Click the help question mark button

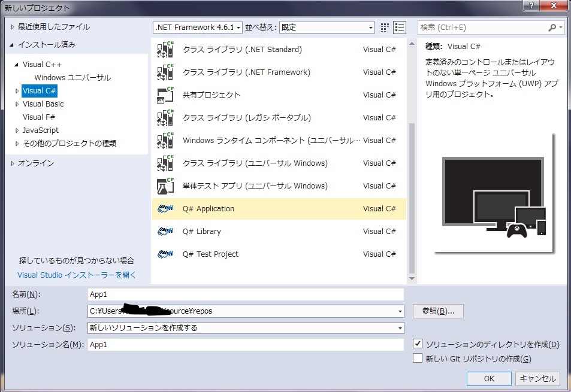pyautogui.click(x=531, y=5)
